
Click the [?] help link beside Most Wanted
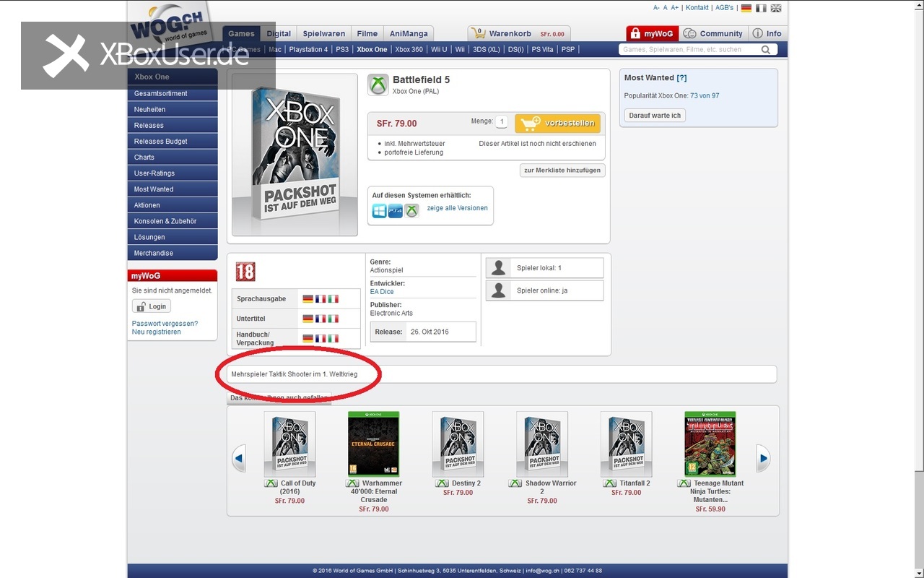point(682,78)
